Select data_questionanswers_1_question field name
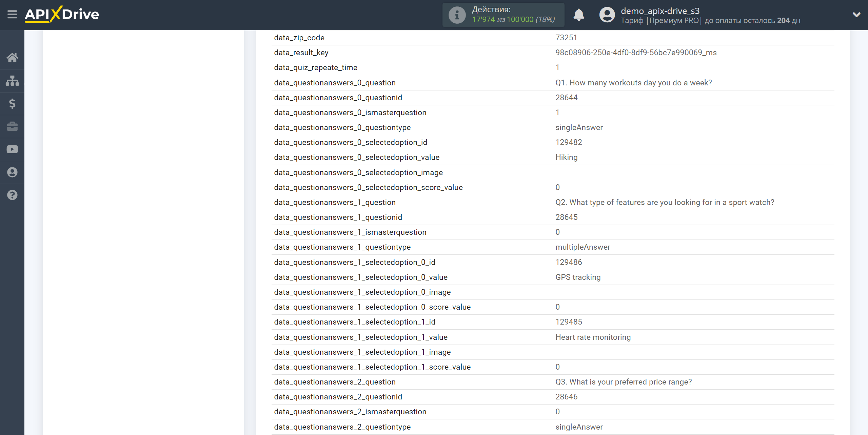Viewport: 868px width, 435px height. tap(335, 202)
